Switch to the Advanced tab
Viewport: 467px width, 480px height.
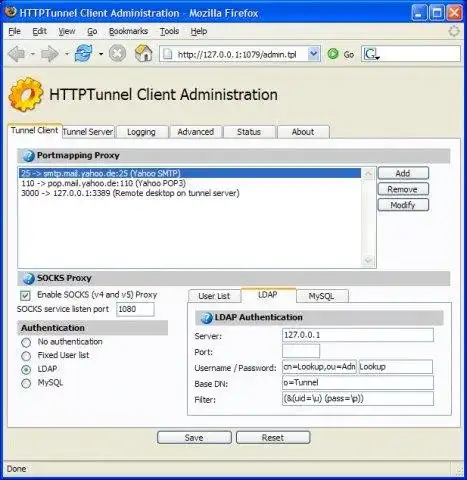point(196,132)
